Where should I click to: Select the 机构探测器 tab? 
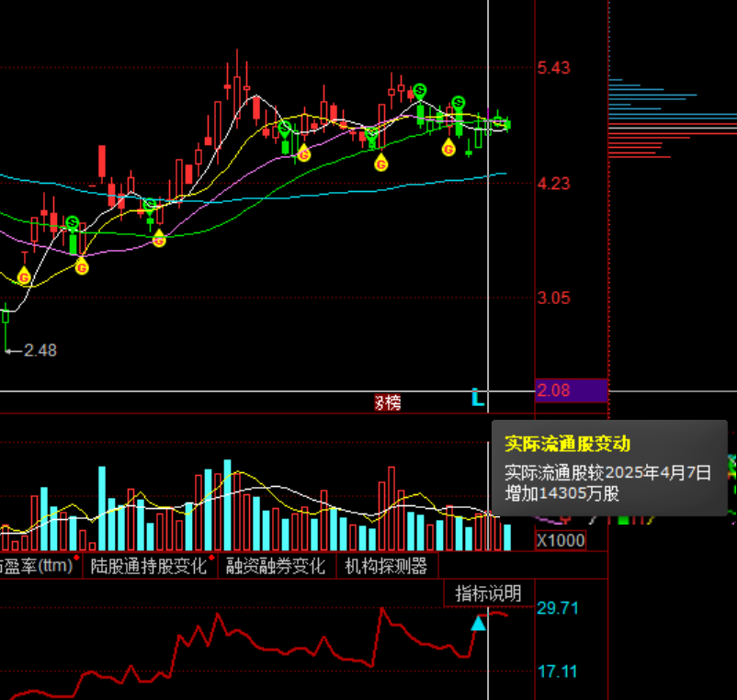[386, 566]
